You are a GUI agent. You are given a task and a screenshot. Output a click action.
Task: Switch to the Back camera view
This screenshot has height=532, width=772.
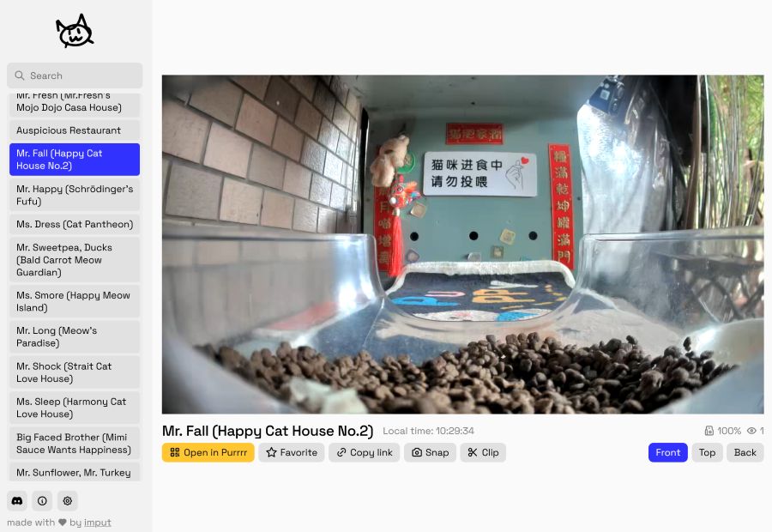click(x=745, y=452)
